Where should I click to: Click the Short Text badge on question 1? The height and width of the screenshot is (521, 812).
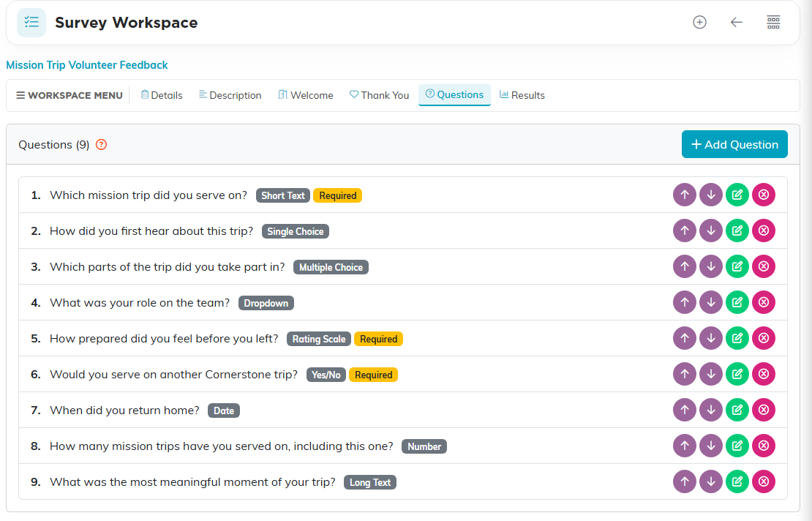click(283, 195)
